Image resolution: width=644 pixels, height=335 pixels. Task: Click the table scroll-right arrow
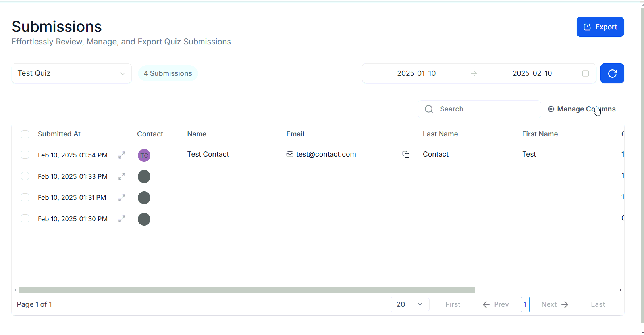(x=620, y=290)
